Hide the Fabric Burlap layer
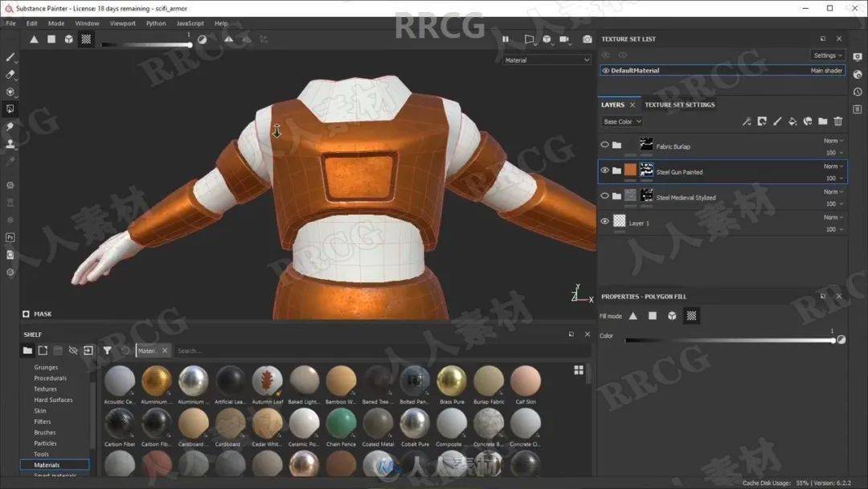Image resolution: width=868 pixels, height=489 pixels. pos(605,146)
